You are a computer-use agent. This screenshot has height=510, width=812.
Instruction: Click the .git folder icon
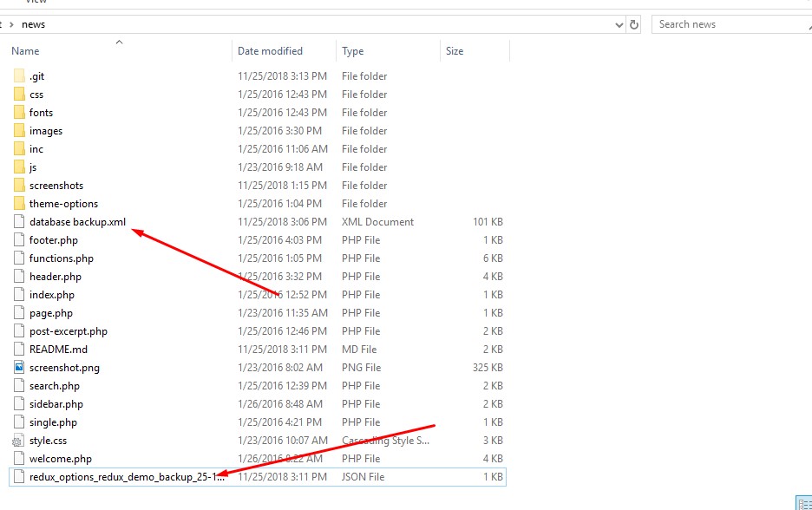(x=19, y=76)
